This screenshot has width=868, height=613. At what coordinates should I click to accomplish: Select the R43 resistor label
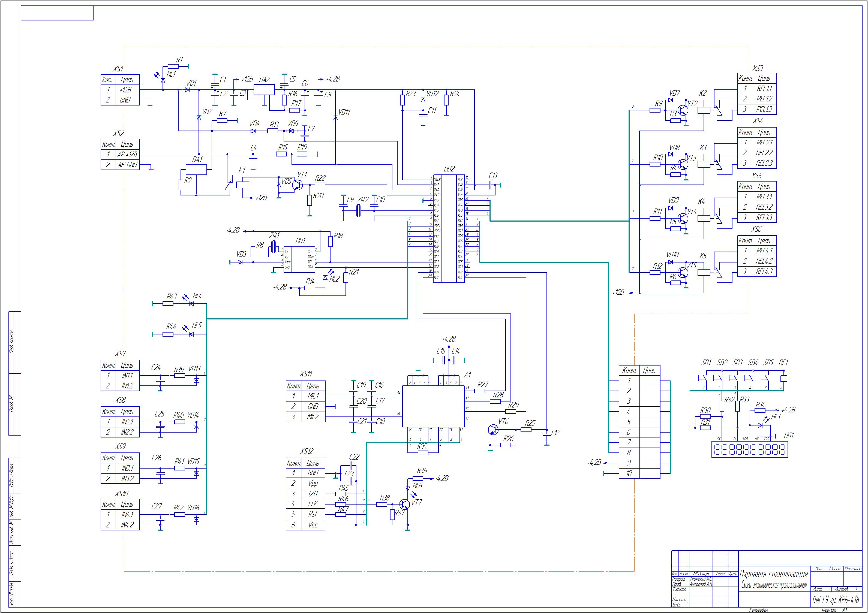pos(172,297)
